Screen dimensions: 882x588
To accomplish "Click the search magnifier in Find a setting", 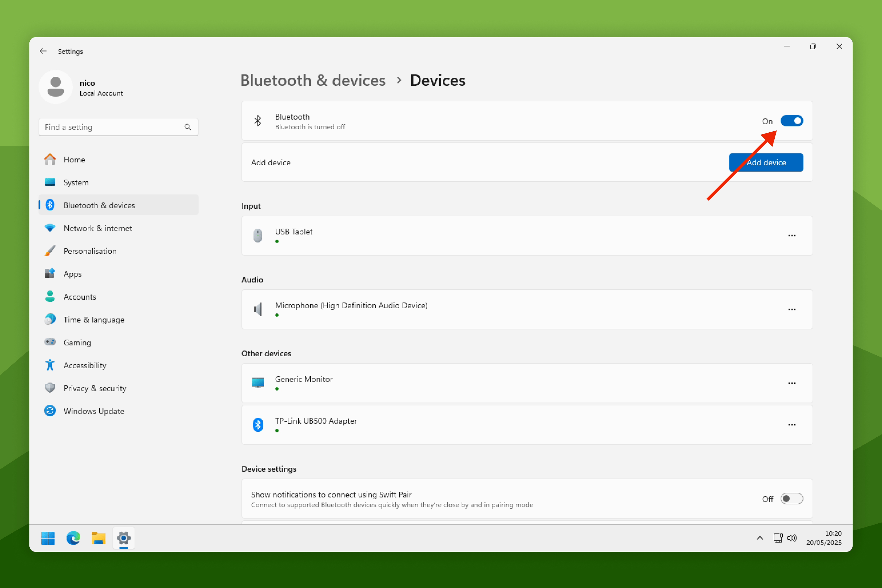I will tap(187, 127).
